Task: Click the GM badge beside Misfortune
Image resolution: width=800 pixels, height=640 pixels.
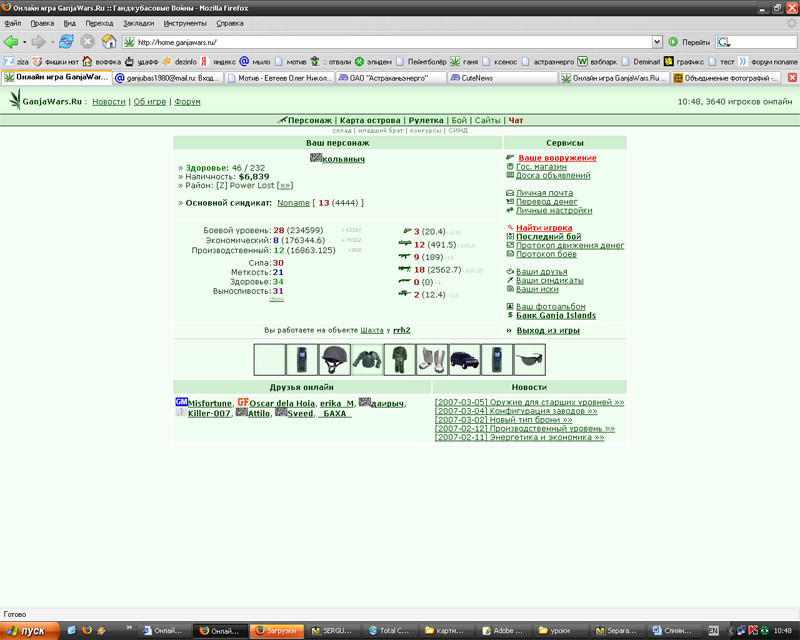Action: [181, 402]
